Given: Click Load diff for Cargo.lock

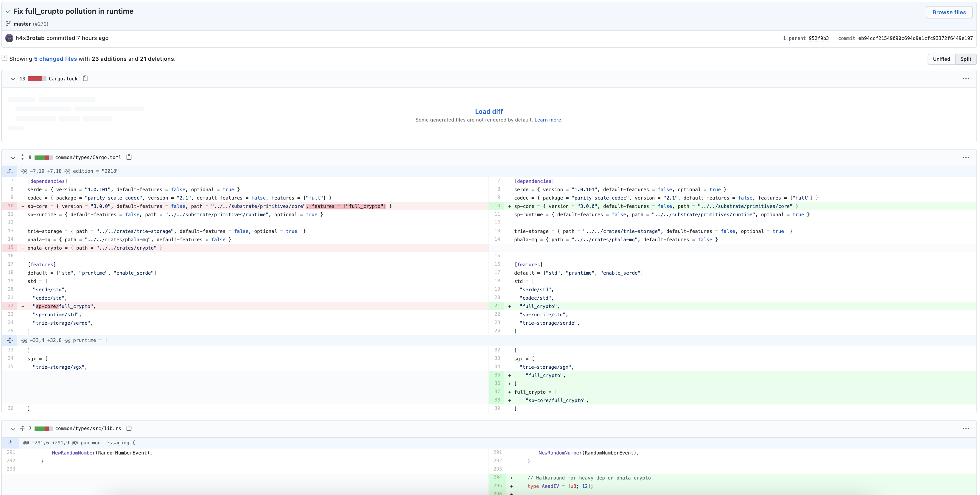Looking at the screenshot, I should click(x=489, y=111).
